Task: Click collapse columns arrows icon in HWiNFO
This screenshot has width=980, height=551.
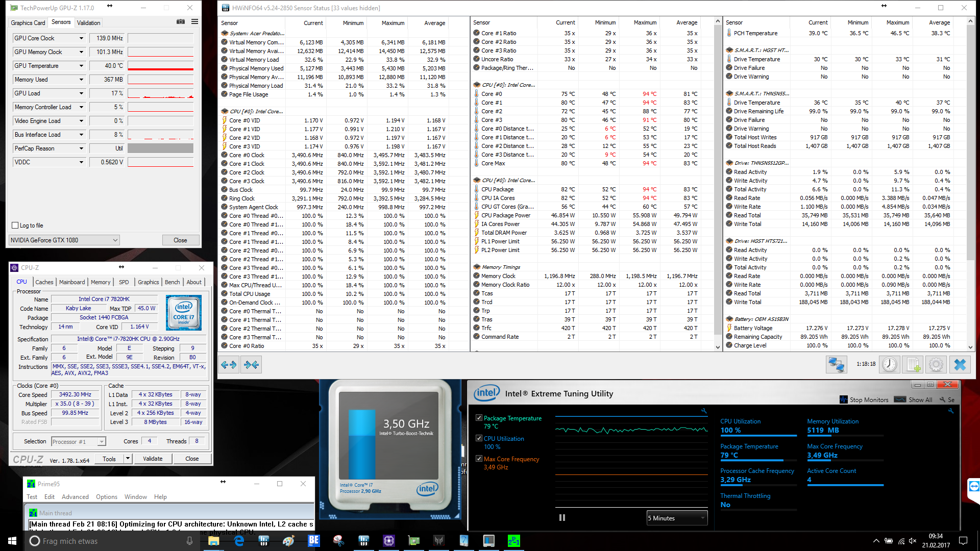Action: (251, 365)
